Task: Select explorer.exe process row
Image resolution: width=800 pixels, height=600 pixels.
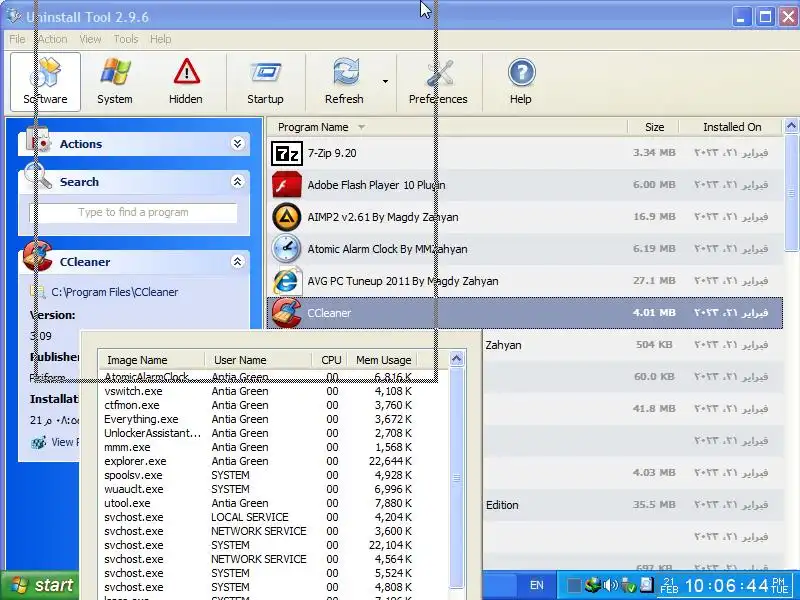Action: (258, 461)
